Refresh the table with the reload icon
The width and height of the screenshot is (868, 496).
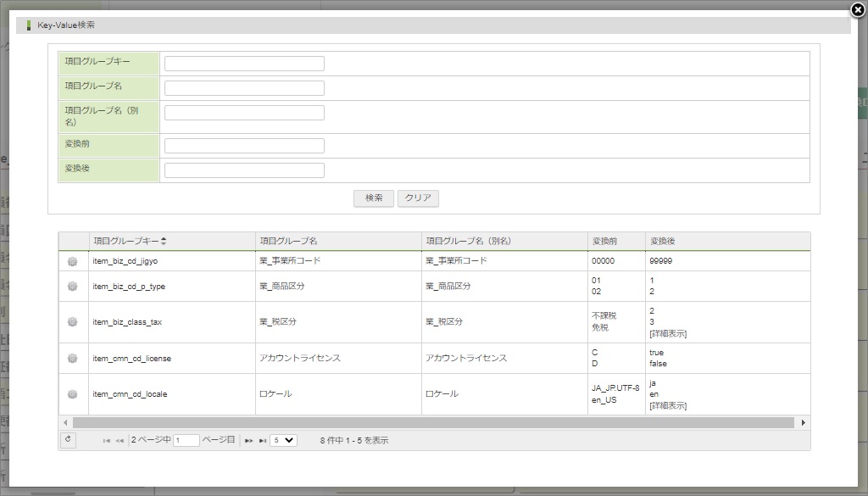(x=69, y=440)
